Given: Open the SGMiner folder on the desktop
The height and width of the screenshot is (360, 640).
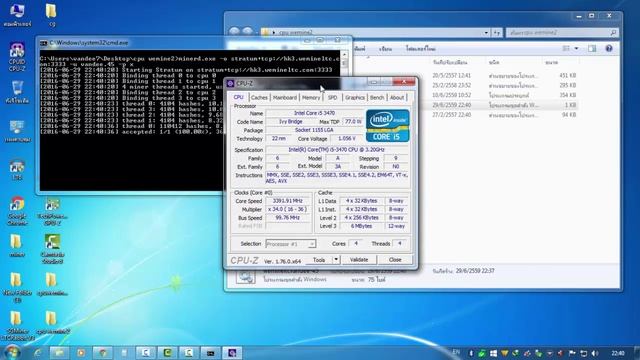Looking at the screenshot, I should click(17, 326).
